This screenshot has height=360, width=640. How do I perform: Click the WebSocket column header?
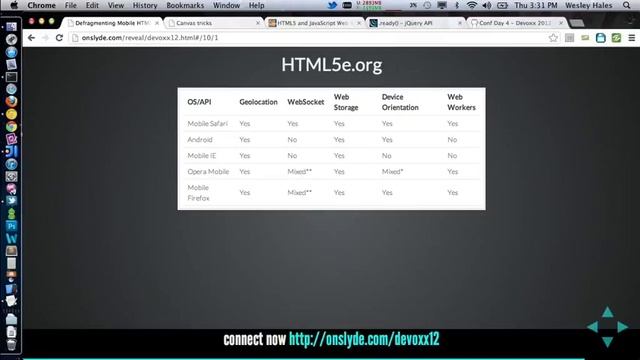(x=306, y=102)
